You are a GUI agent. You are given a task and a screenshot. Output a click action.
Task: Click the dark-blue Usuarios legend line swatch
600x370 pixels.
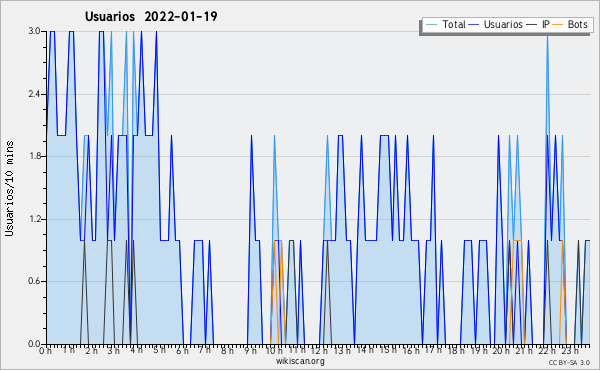click(474, 25)
